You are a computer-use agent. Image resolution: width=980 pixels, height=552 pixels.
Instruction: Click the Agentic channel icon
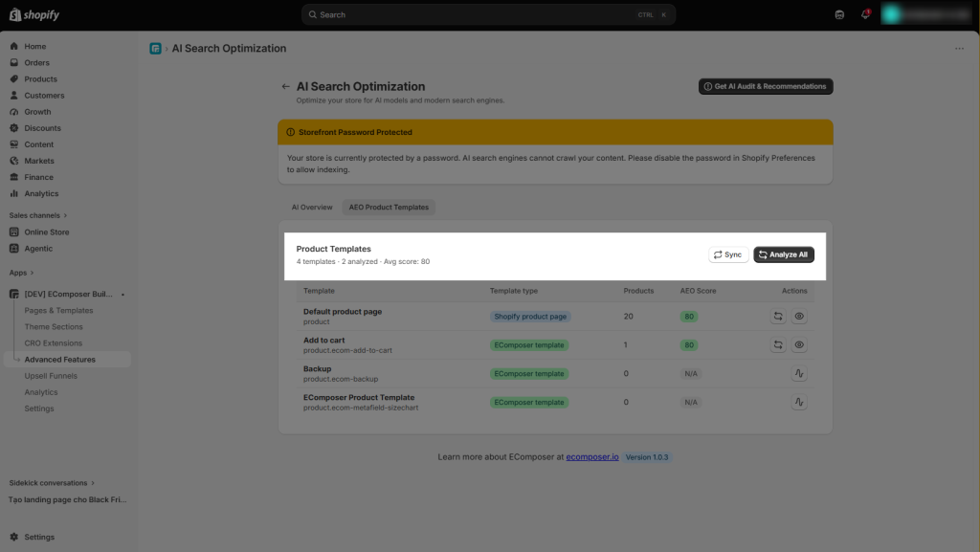pyautogui.click(x=13, y=249)
